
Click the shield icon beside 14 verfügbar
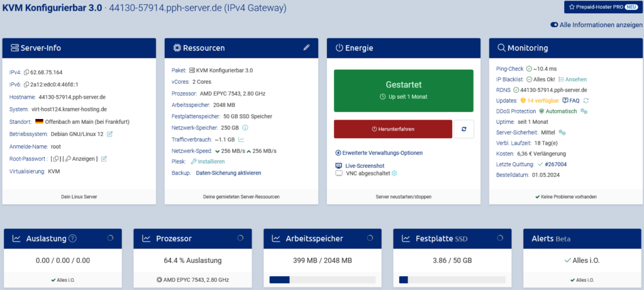(523, 100)
